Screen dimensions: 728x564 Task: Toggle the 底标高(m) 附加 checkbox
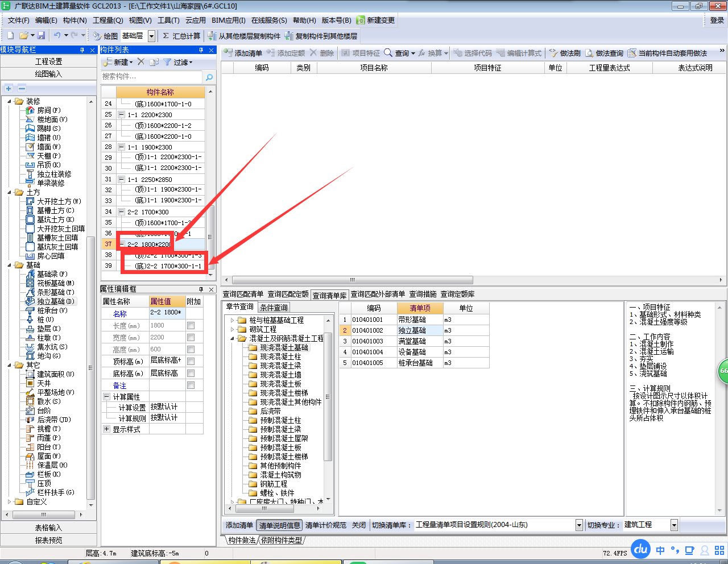(x=191, y=374)
